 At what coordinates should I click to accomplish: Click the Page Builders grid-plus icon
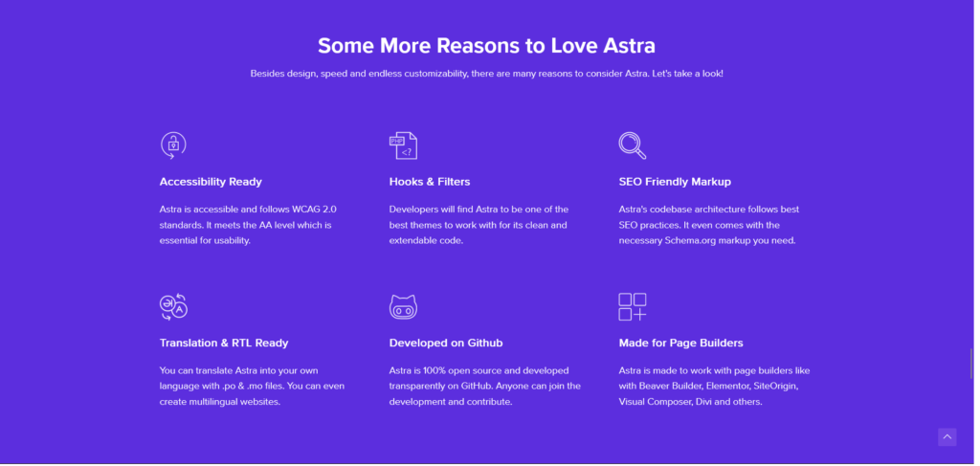[x=633, y=307]
